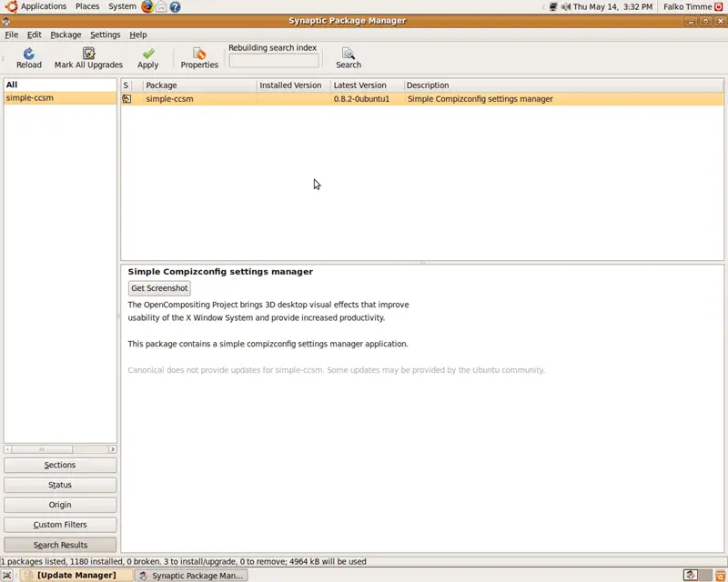Sort by the Installed Version column header
728x582 pixels.
click(293, 85)
